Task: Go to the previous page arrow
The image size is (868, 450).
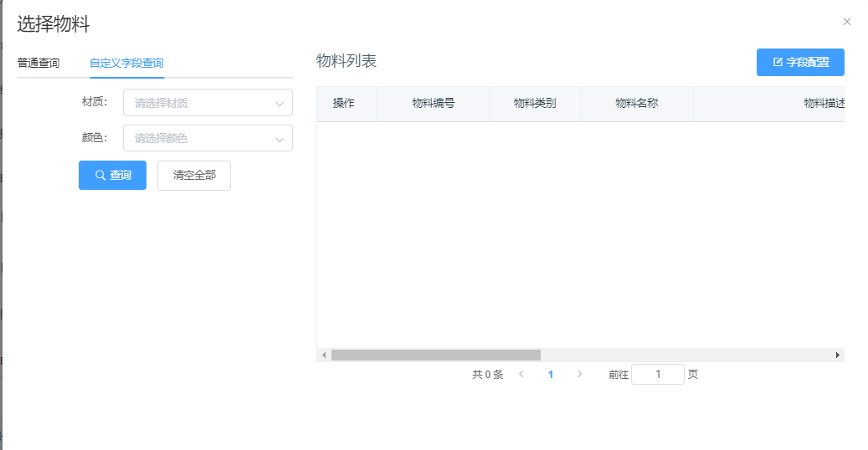Action: [x=521, y=375]
